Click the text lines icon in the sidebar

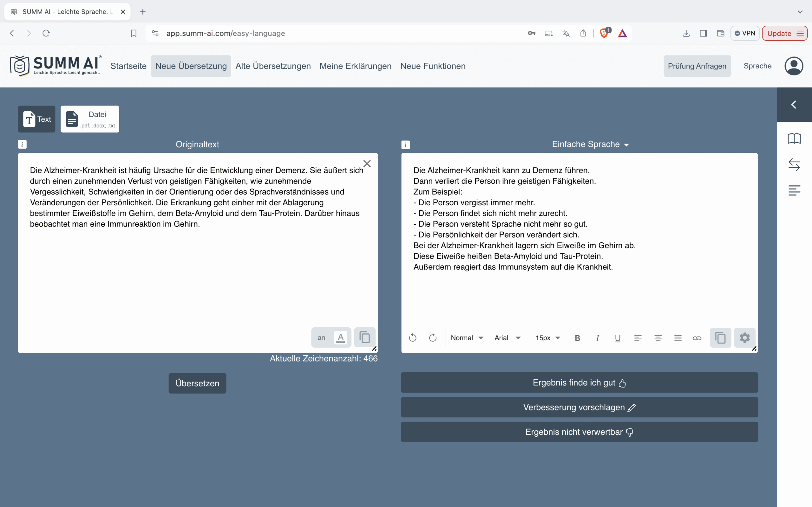pos(794,190)
